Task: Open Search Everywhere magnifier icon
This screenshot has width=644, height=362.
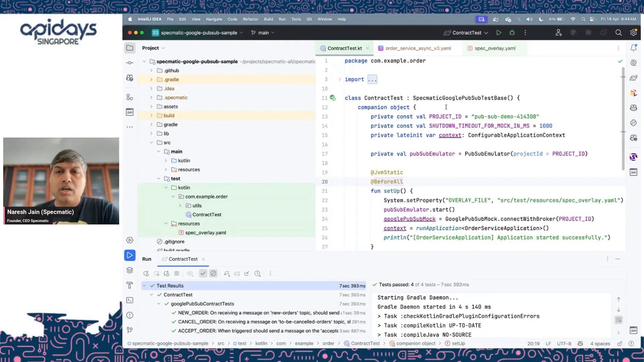Action: tap(619, 33)
